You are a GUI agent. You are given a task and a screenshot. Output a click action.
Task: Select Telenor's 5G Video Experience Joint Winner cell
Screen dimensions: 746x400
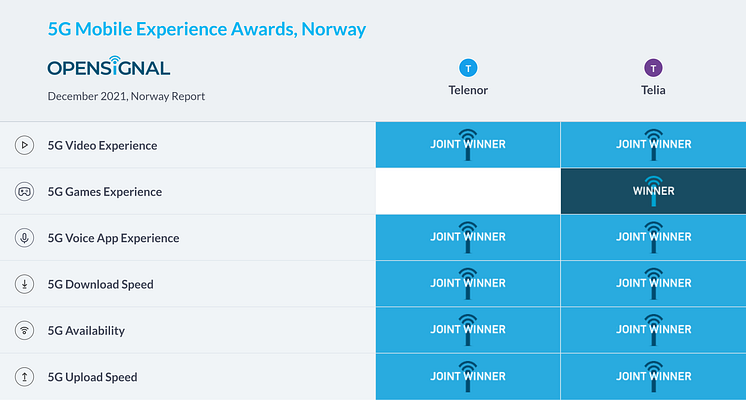(x=468, y=145)
